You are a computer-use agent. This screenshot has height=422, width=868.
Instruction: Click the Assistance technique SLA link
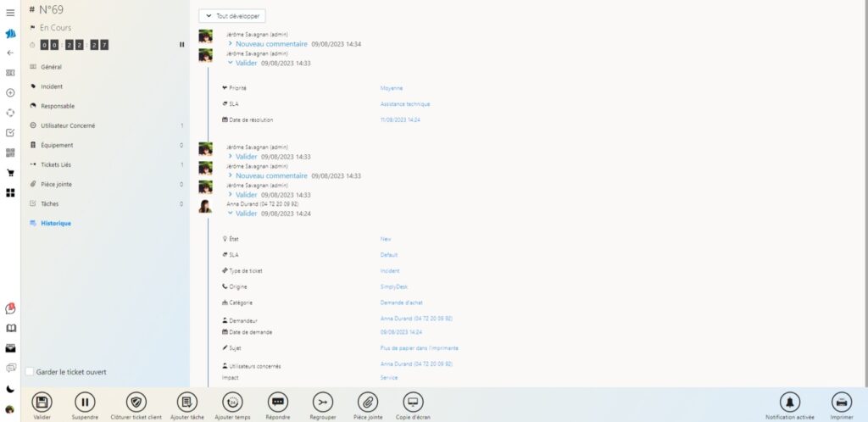(405, 103)
